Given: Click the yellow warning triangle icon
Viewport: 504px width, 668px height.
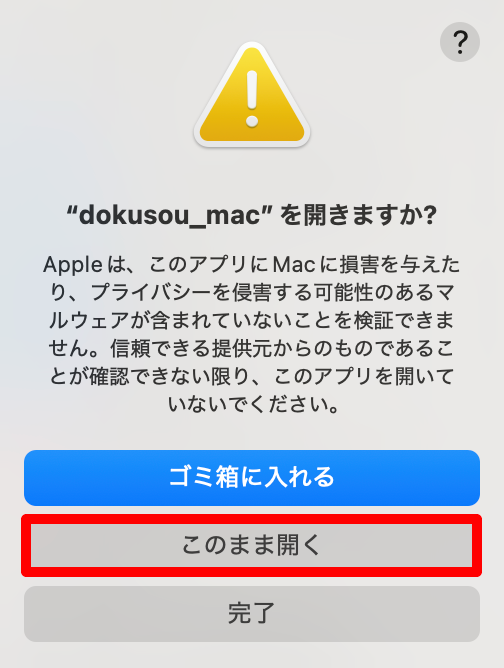Looking at the screenshot, I should [252, 95].
